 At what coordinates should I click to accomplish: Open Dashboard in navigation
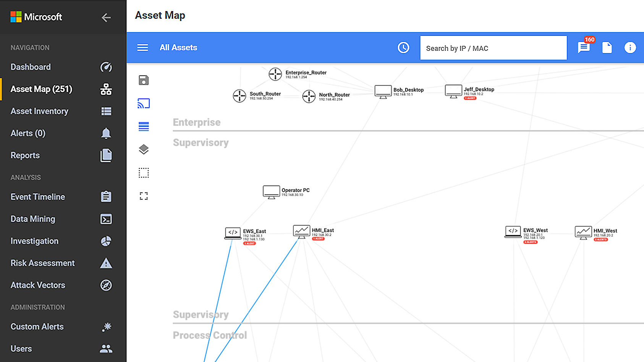pos(31,67)
